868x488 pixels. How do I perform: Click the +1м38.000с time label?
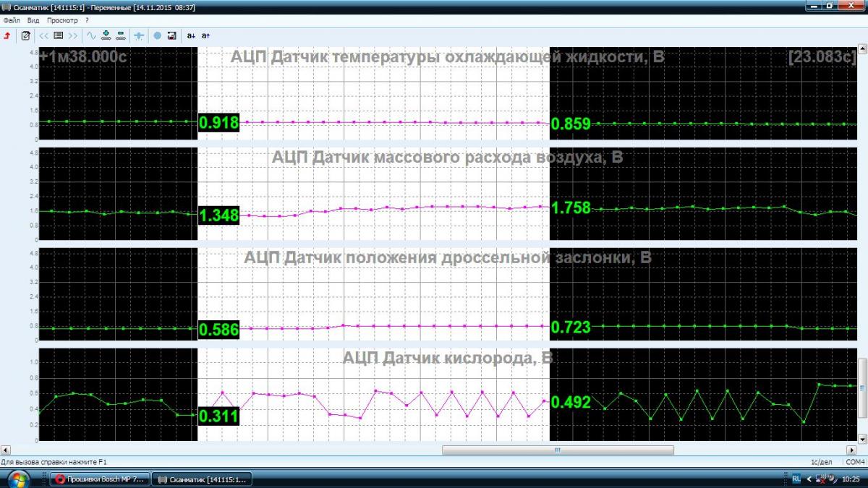[x=83, y=56]
